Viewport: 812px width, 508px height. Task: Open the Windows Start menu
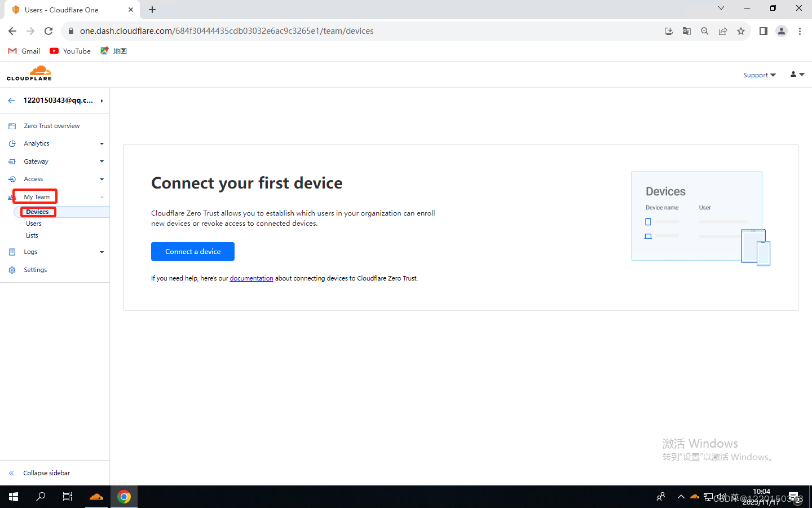[x=14, y=497]
